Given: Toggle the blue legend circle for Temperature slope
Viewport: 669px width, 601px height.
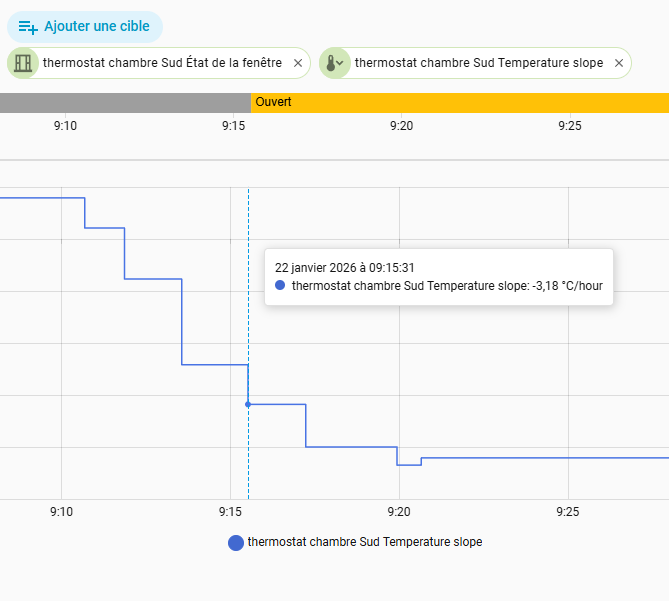Looking at the screenshot, I should 236,543.
